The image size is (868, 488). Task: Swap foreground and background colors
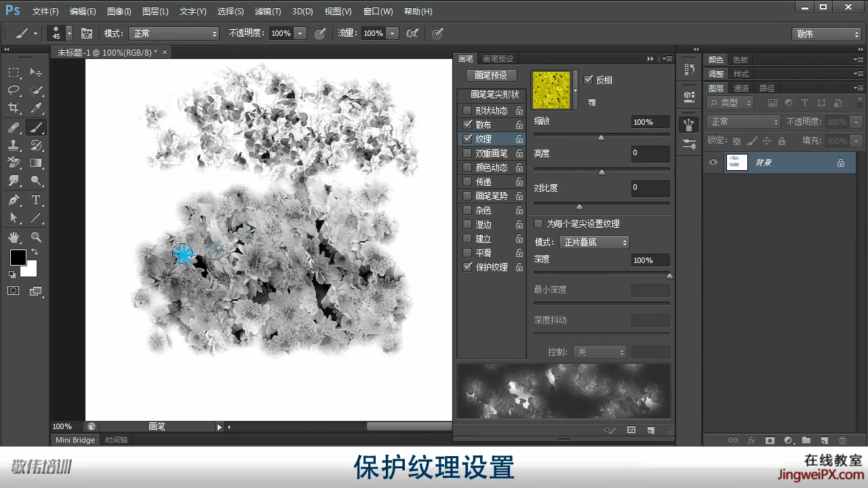coord(34,251)
